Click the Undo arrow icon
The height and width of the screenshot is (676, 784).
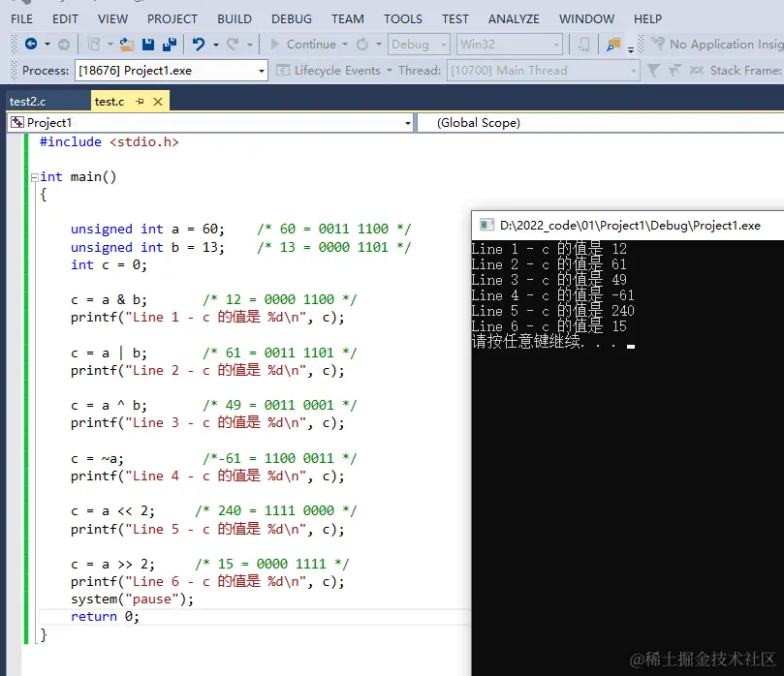199,45
